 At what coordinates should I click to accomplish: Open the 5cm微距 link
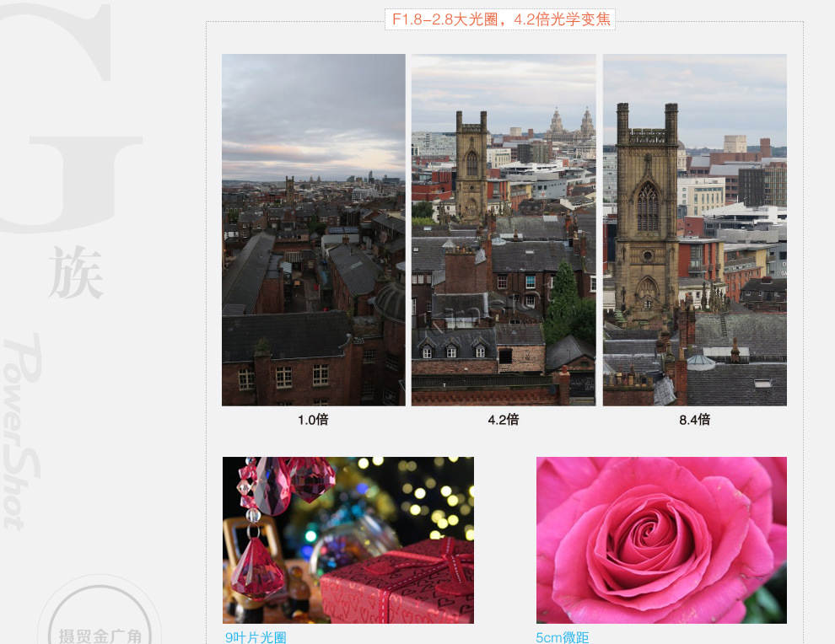562,637
